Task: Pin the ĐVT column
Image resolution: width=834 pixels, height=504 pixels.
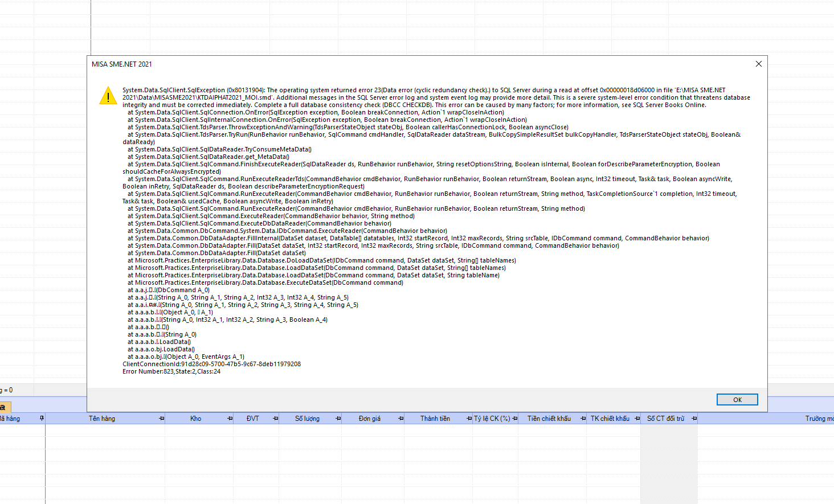Action: click(x=275, y=419)
